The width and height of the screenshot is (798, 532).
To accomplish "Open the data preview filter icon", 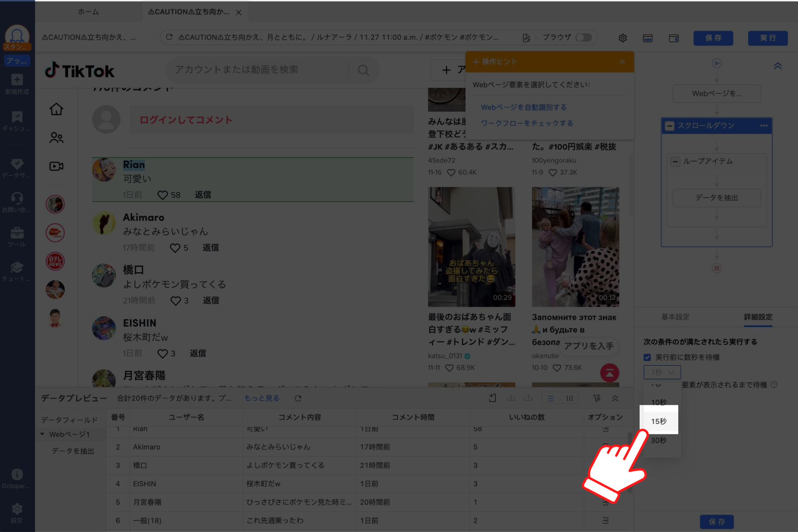I will click(597, 398).
